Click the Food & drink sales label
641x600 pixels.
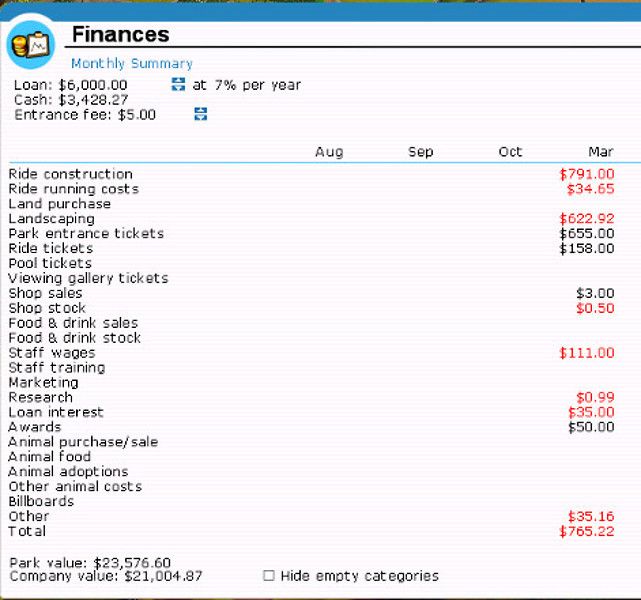[73, 323]
